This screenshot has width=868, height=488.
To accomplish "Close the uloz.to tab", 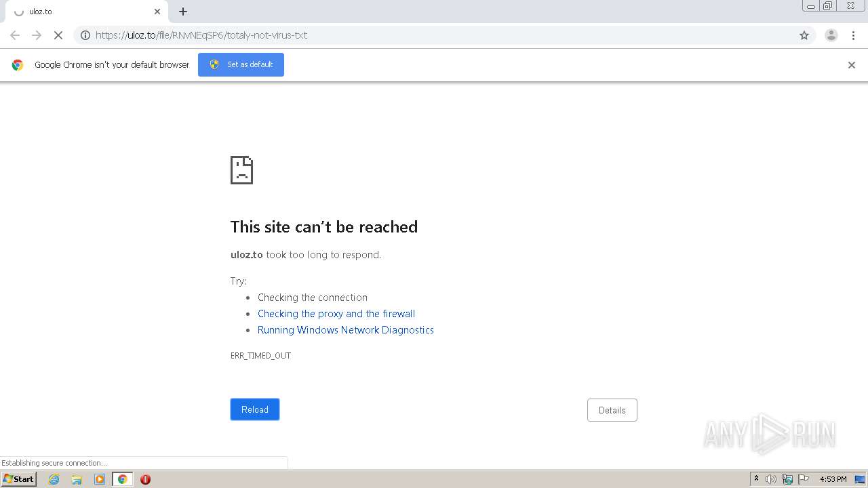I will (157, 12).
